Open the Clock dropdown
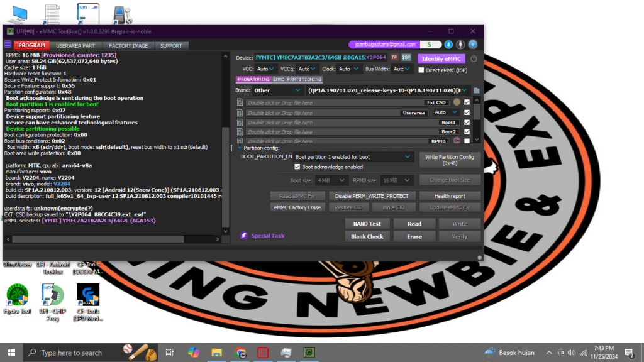Viewport: 644px width, 362px height. [x=348, y=69]
